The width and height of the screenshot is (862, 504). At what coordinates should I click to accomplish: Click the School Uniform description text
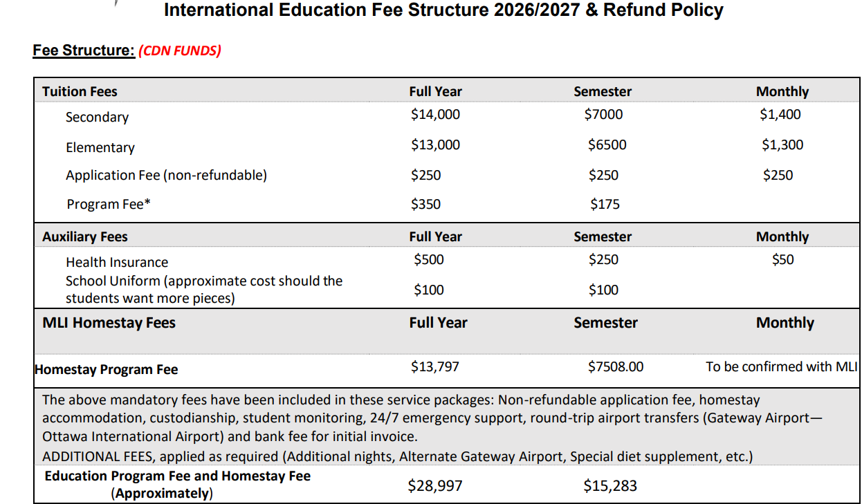coord(203,290)
